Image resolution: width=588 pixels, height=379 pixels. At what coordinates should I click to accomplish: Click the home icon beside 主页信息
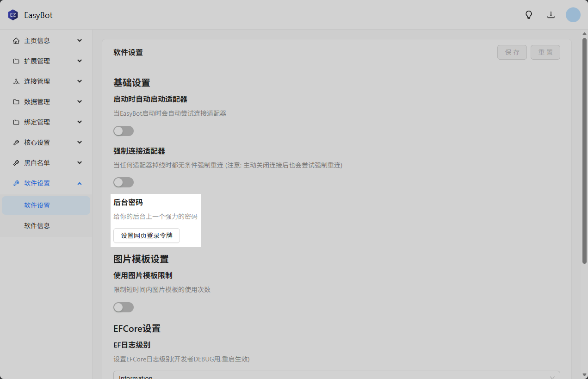pos(16,41)
